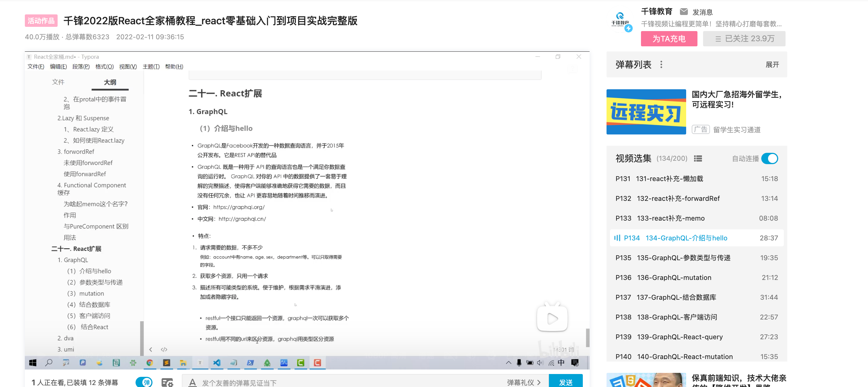
Task: Open the 远程实习 ad thumbnail
Action: click(646, 112)
